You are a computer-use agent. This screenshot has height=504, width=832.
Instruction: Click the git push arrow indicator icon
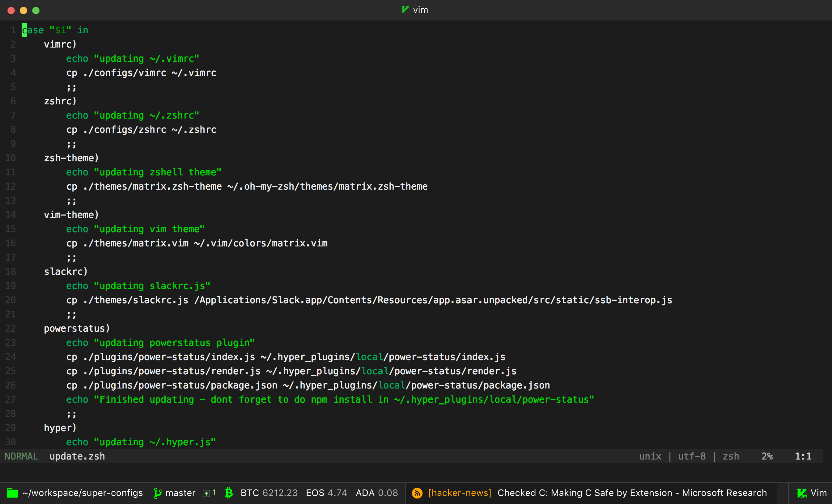click(206, 493)
